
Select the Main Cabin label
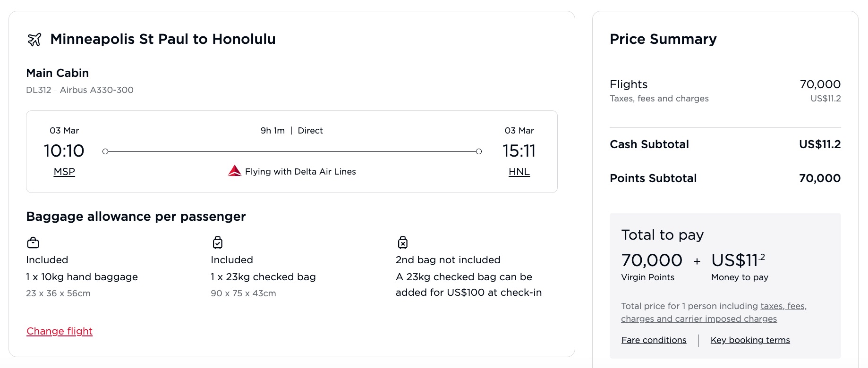[x=57, y=73]
